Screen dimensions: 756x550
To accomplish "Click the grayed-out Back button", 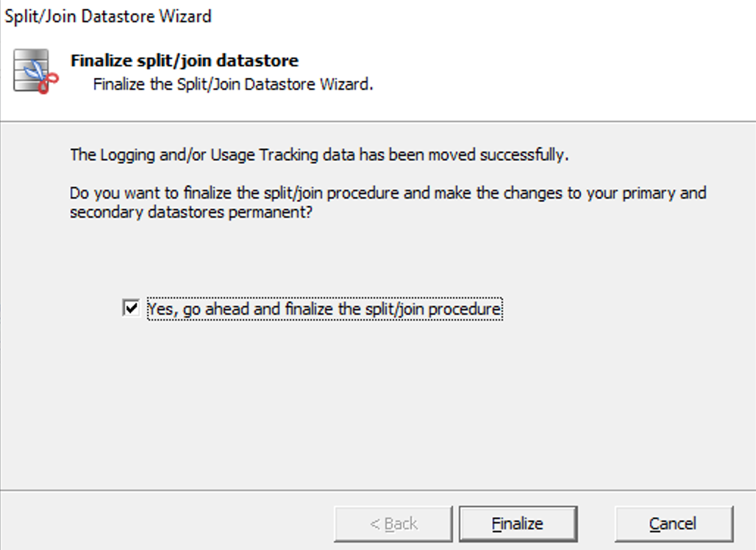I will tap(393, 524).
